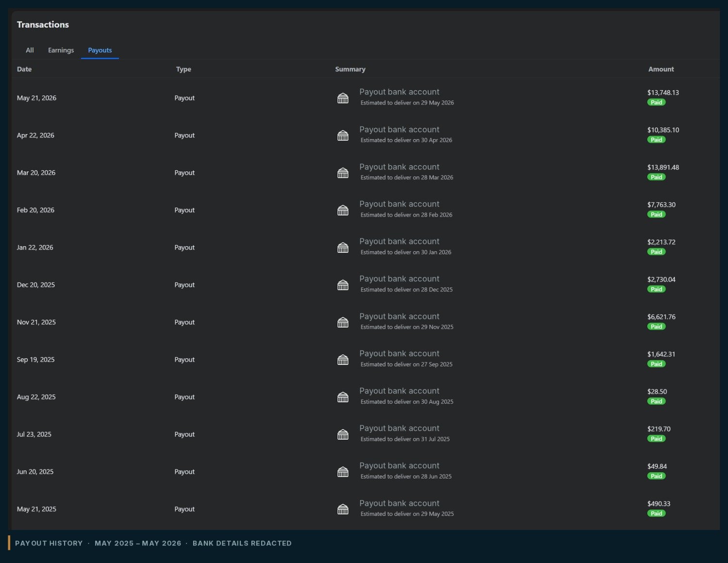The width and height of the screenshot is (728, 563).
Task: Click Payout type in Nov 21, 2025 row
Action: pyautogui.click(x=184, y=322)
